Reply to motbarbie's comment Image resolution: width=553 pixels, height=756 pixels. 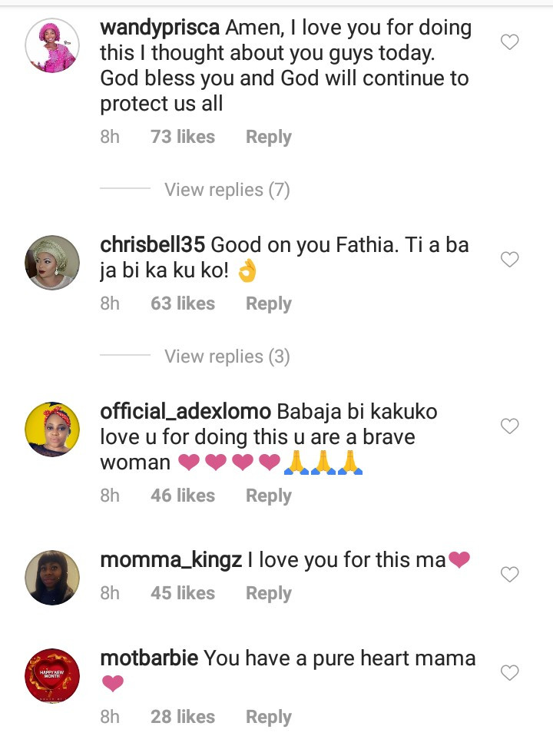268,718
